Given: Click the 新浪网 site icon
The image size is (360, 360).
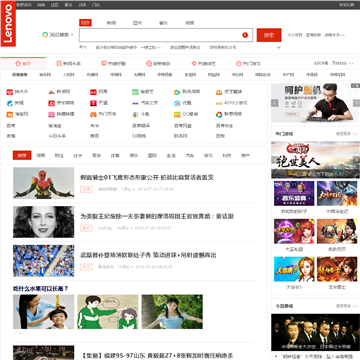Looking at the screenshot, I should [51, 92].
